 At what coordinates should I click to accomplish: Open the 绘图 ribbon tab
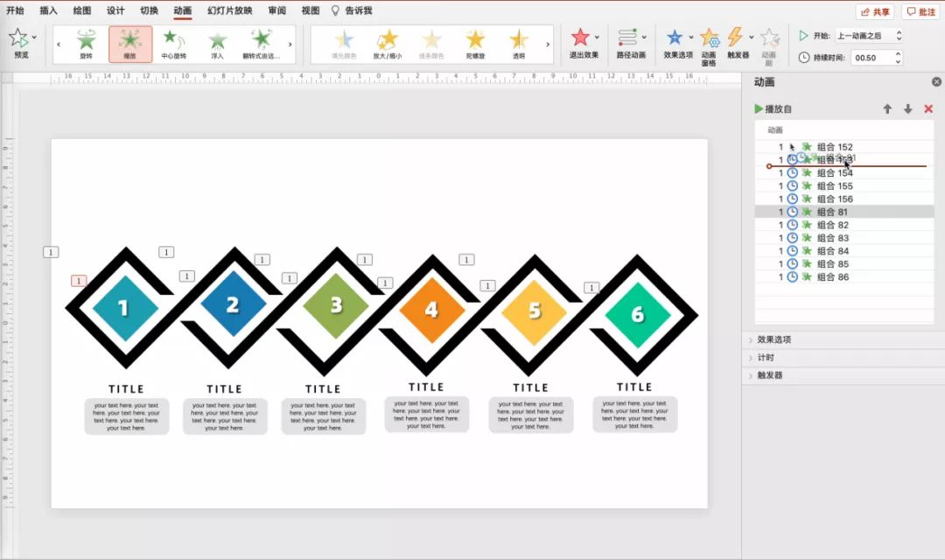(x=82, y=10)
